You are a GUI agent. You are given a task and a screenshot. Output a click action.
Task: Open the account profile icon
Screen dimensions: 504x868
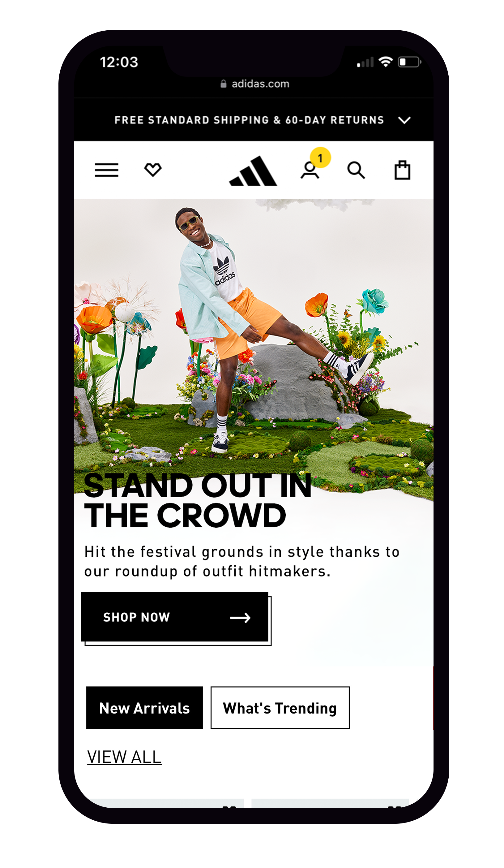coord(310,171)
